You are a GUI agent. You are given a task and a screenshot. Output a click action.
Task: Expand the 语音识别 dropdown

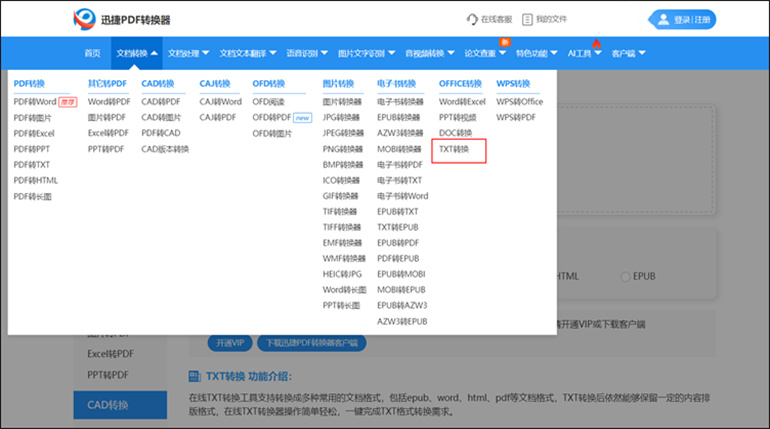324,53
